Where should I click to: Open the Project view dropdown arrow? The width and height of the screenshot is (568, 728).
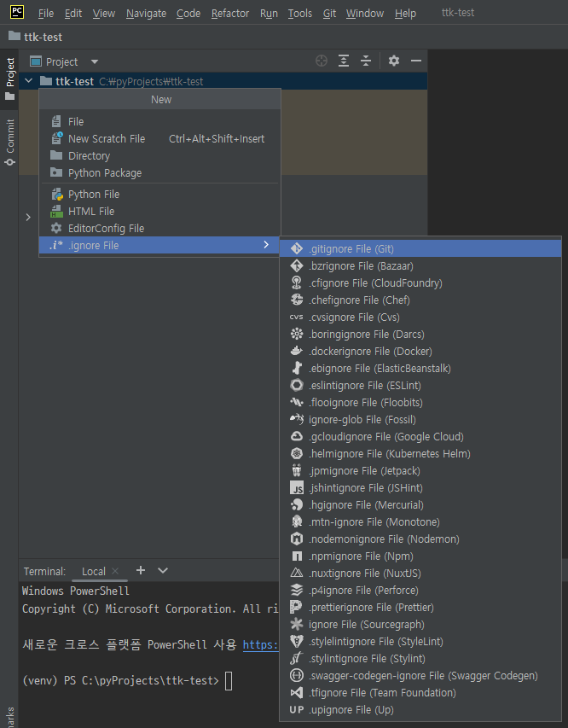pyautogui.click(x=95, y=61)
